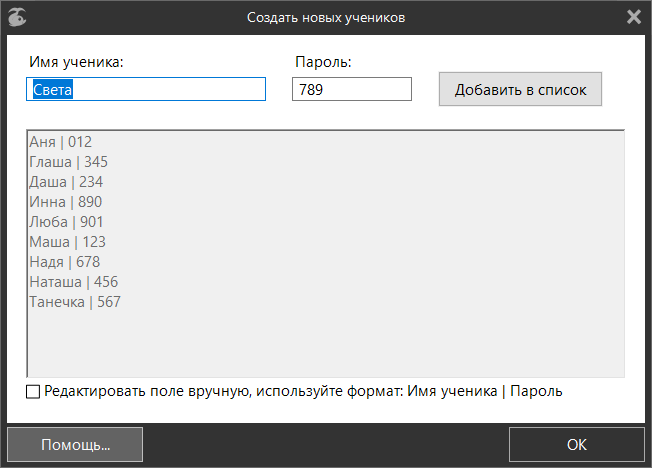Open the Помощь... button
Screen dimensions: 652x468
tap(75, 444)
